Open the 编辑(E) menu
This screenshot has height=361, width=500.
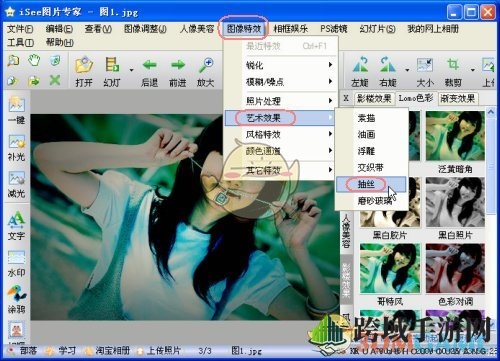tap(59, 29)
